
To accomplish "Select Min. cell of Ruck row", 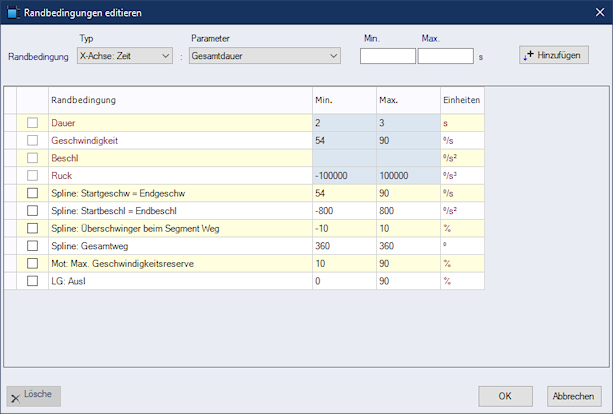I will click(x=343, y=175).
